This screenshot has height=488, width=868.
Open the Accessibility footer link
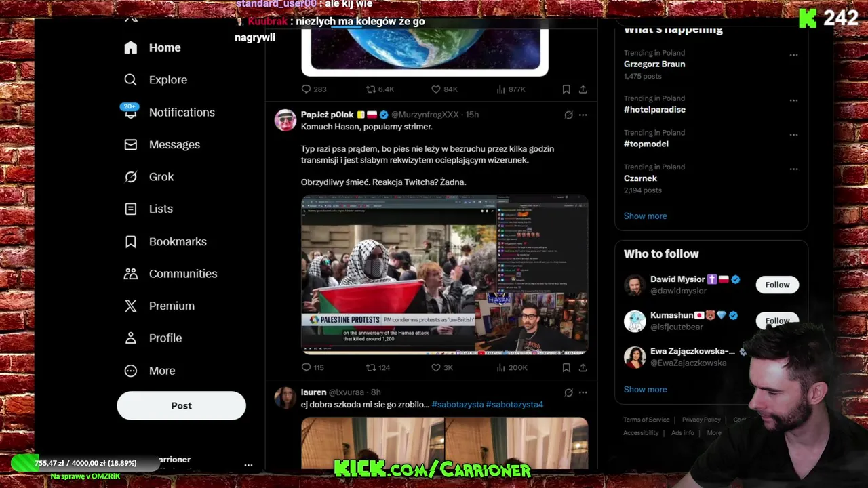click(x=641, y=433)
